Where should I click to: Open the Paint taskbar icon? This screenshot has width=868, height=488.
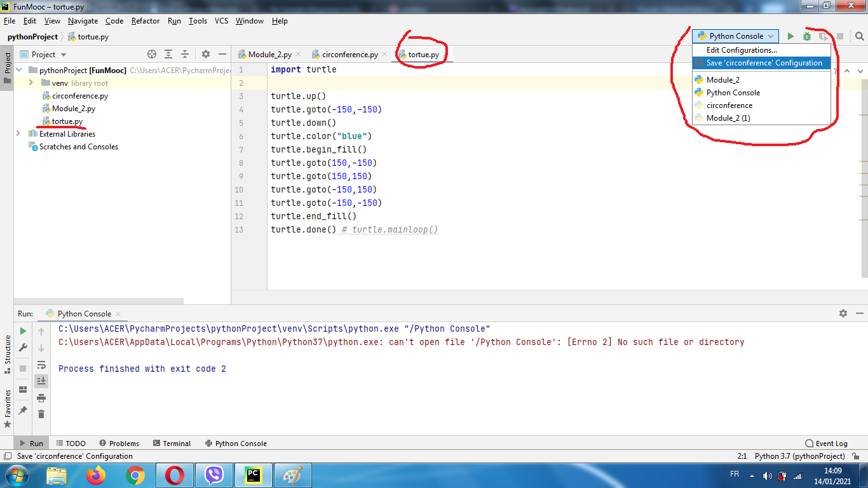pyautogui.click(x=292, y=475)
